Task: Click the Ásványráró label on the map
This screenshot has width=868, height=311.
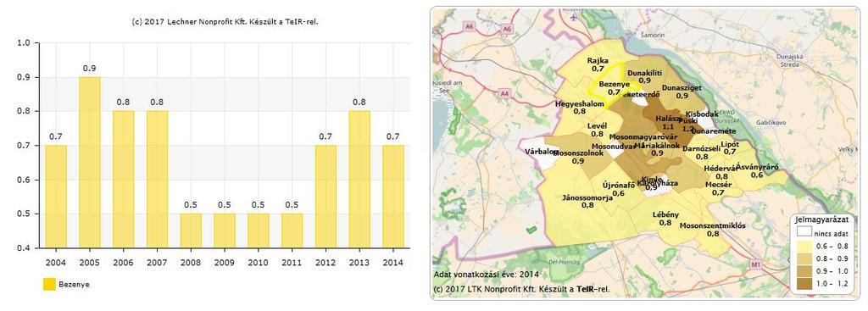Action: pos(757,167)
